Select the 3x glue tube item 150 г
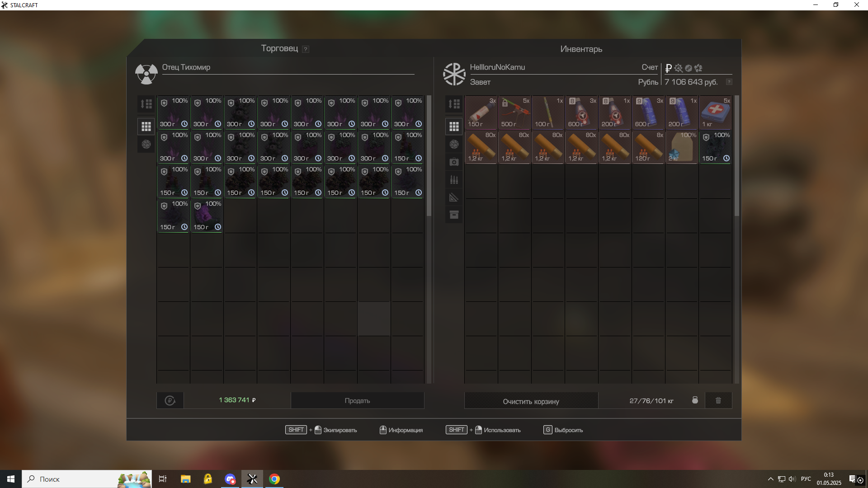868x488 pixels. click(481, 113)
